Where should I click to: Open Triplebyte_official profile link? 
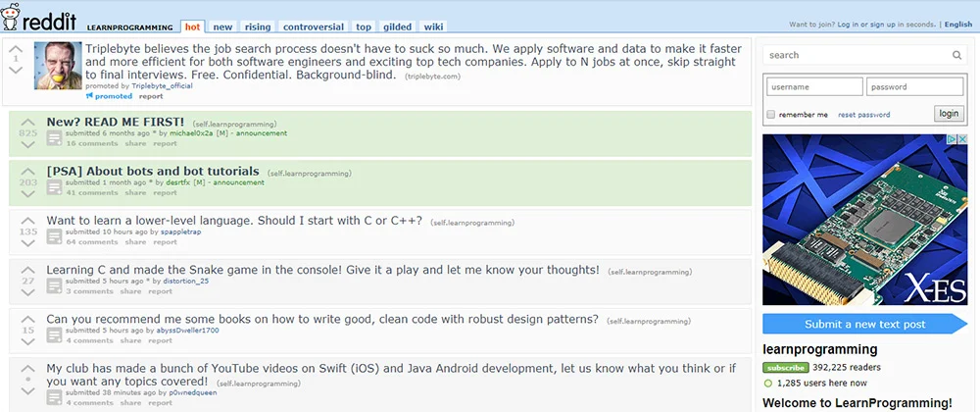coord(162,86)
